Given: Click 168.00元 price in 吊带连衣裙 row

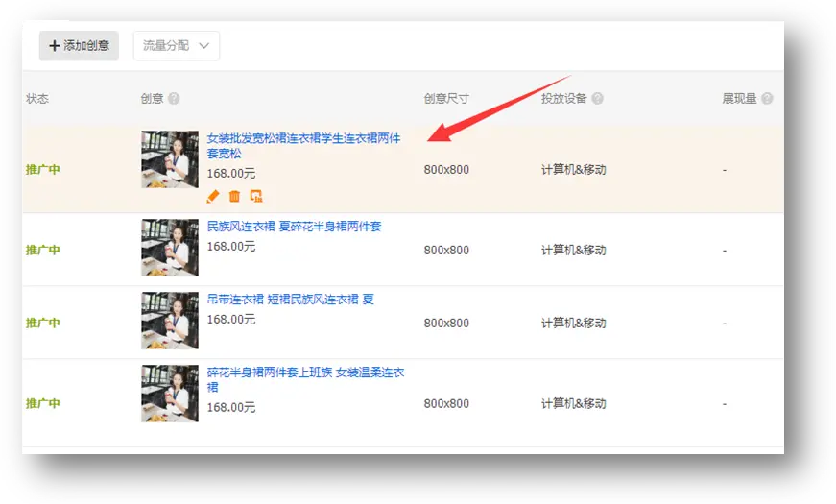Looking at the screenshot, I should click(x=231, y=320).
